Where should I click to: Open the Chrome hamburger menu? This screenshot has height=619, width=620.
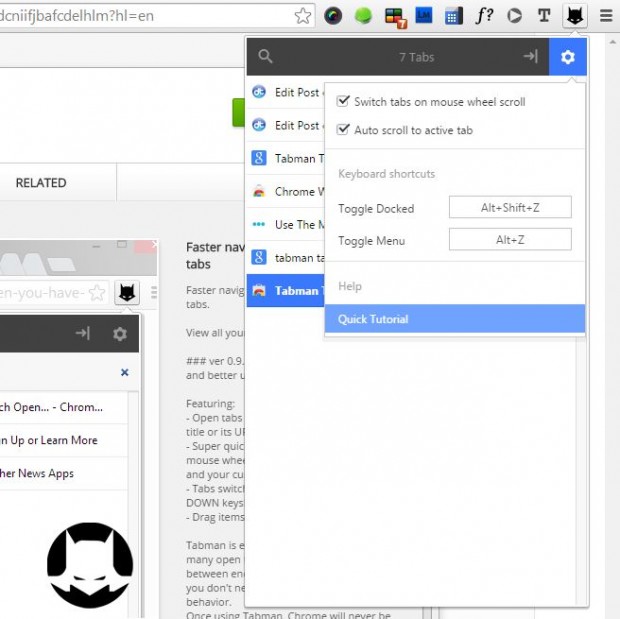606,16
